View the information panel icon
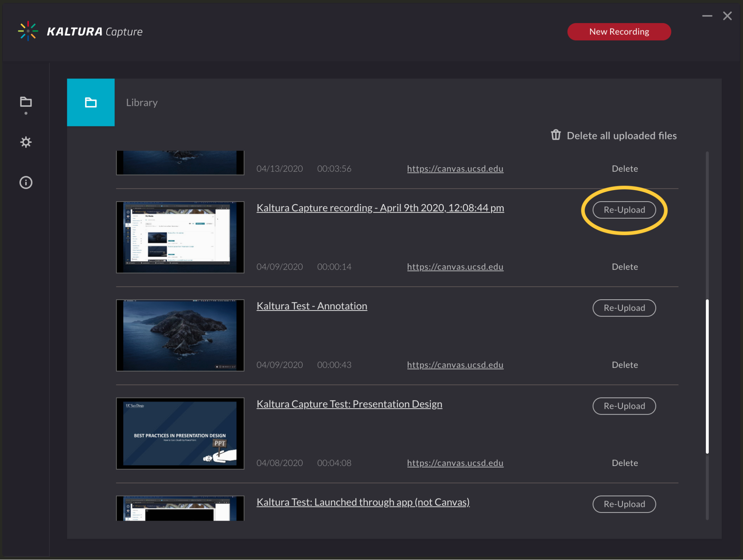The width and height of the screenshot is (743, 560). coord(25,182)
